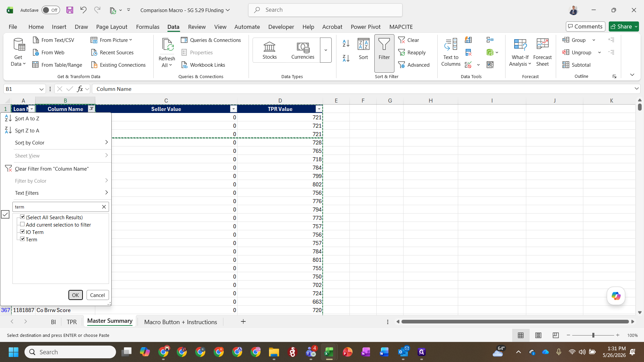Open Queries & Connections pane
Screen dimensions: 644x362
pos(211,40)
